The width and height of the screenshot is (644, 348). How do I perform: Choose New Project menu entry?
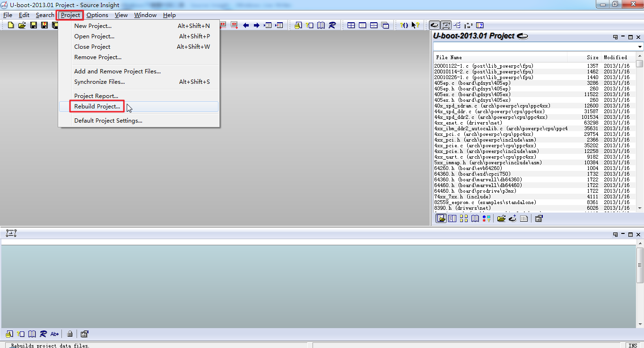pyautogui.click(x=139, y=26)
